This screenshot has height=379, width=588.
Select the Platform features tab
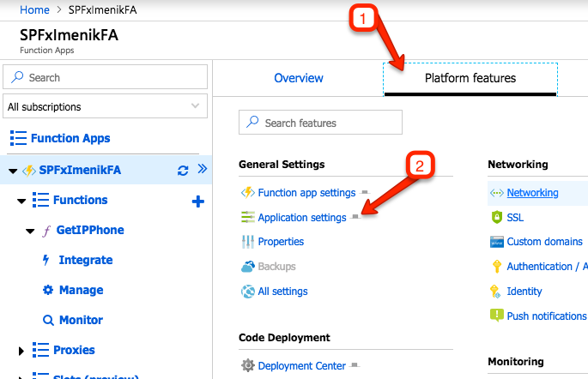click(470, 79)
